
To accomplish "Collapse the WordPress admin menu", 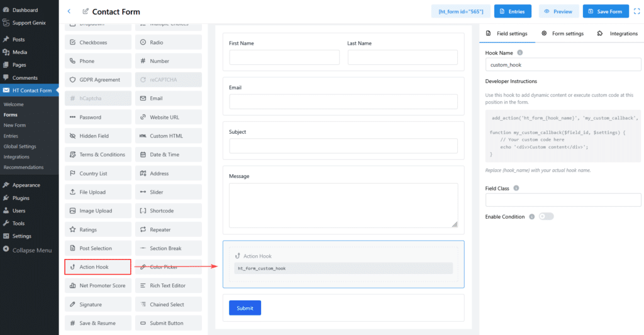I will coord(31,250).
